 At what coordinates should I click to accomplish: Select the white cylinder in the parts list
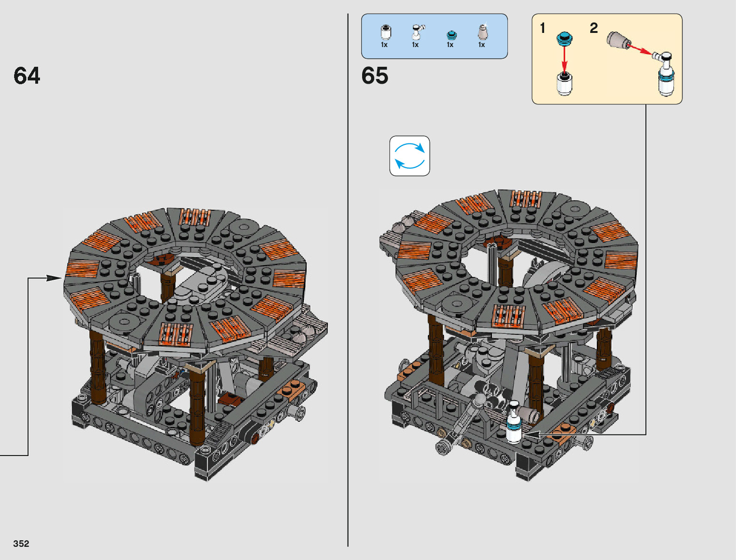(x=385, y=32)
